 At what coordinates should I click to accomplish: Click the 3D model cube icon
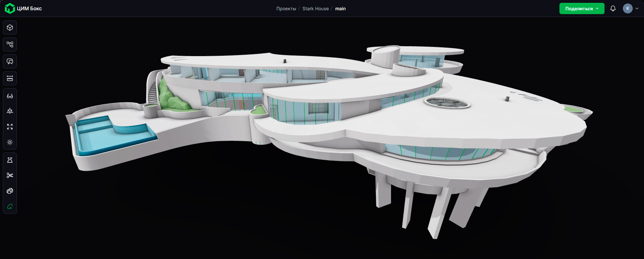(10, 28)
